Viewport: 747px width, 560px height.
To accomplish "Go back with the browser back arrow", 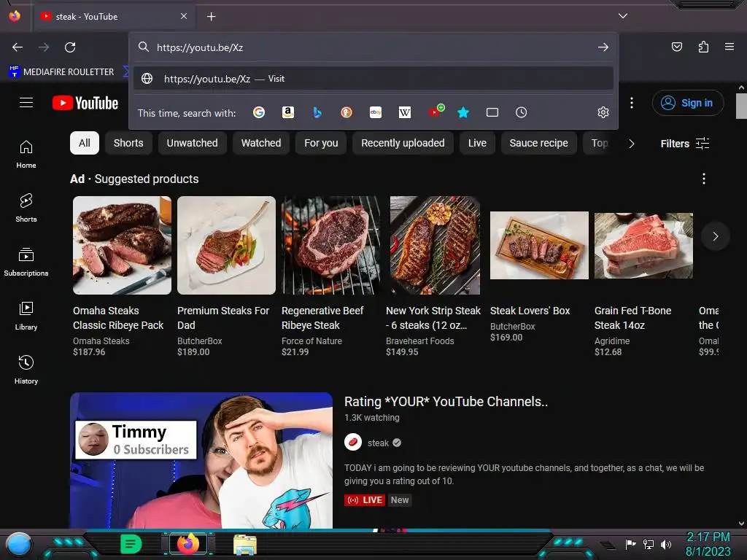I will click(18, 47).
